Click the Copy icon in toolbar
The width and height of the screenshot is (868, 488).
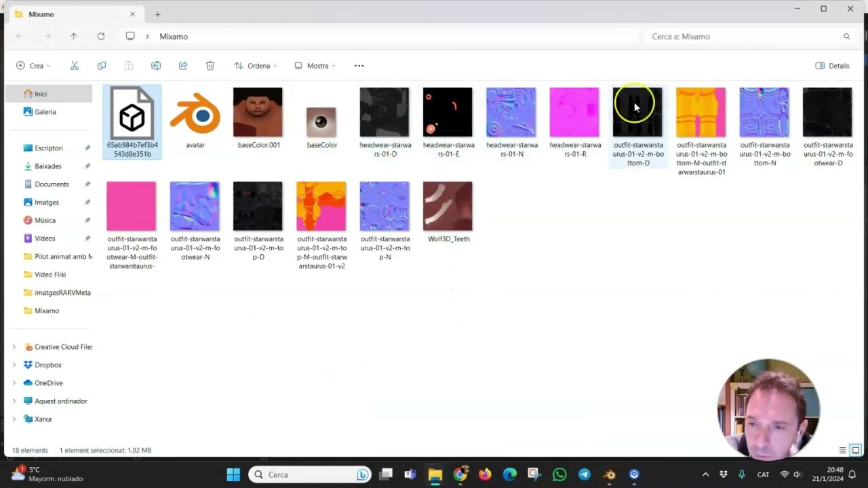tap(102, 66)
